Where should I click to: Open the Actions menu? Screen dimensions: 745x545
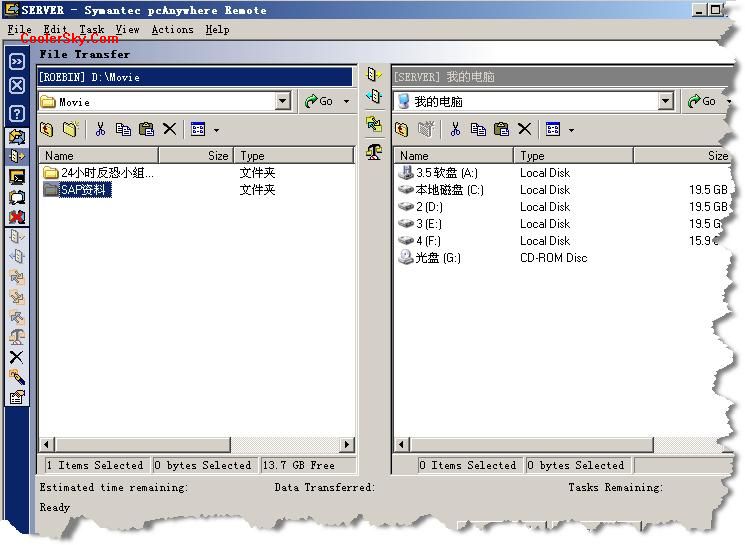coord(172,30)
